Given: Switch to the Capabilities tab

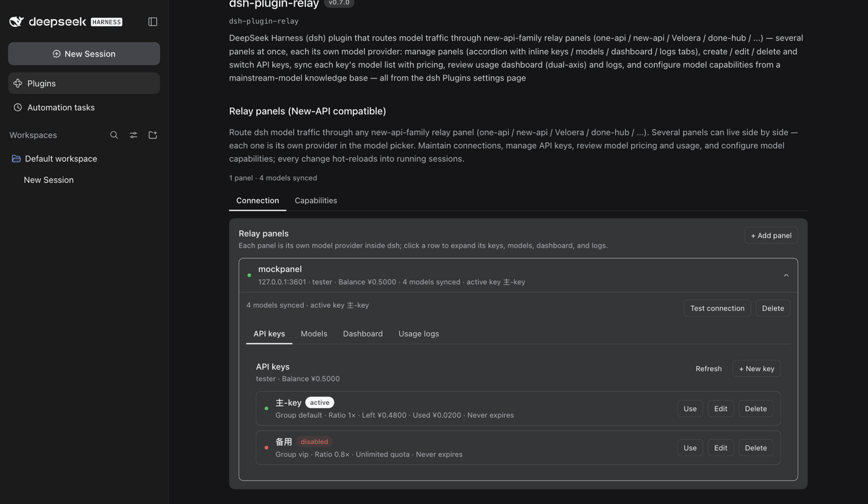Looking at the screenshot, I should click(316, 200).
